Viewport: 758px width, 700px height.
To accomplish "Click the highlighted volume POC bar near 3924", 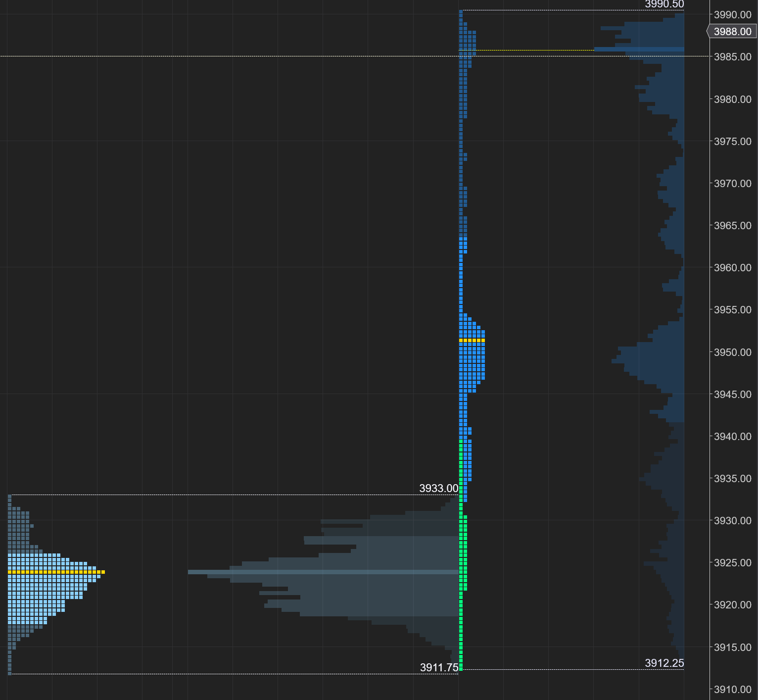I will pyautogui.click(x=323, y=572).
